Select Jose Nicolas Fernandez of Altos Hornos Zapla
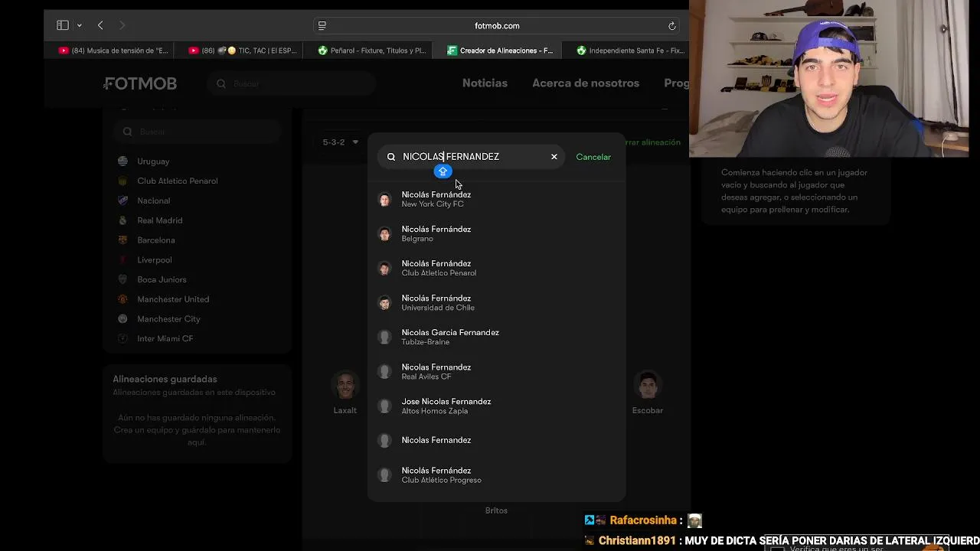Viewport: 980px width, 551px height. [x=496, y=406]
